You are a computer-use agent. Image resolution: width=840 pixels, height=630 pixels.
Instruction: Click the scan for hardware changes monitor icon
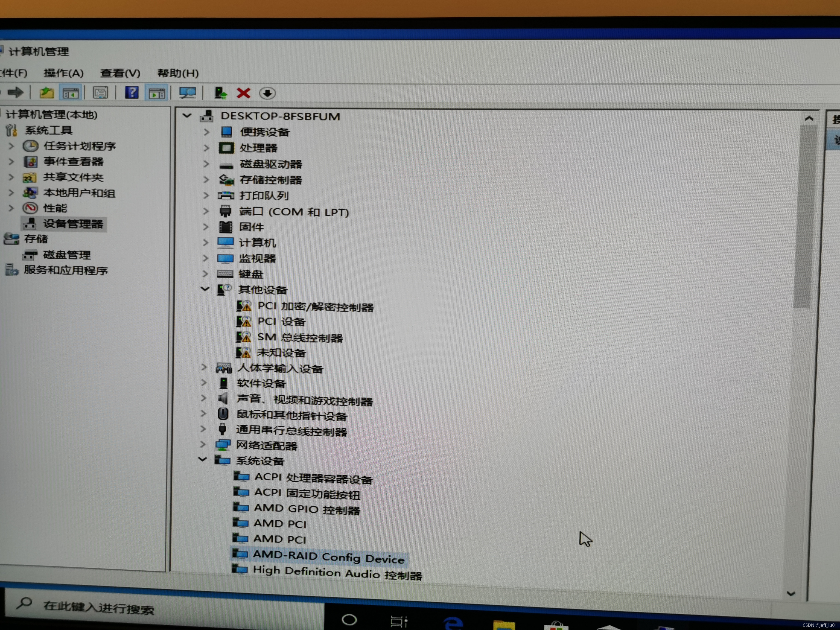click(187, 93)
